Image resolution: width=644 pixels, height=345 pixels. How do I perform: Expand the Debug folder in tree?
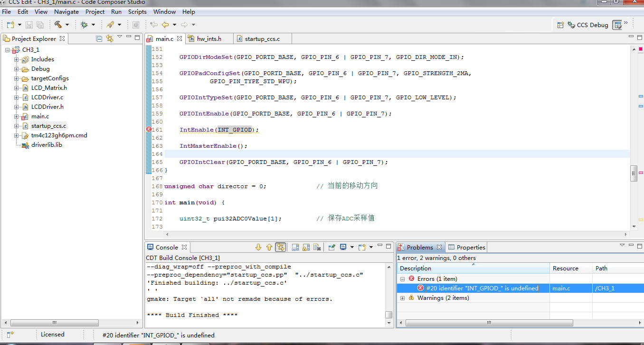17,69
